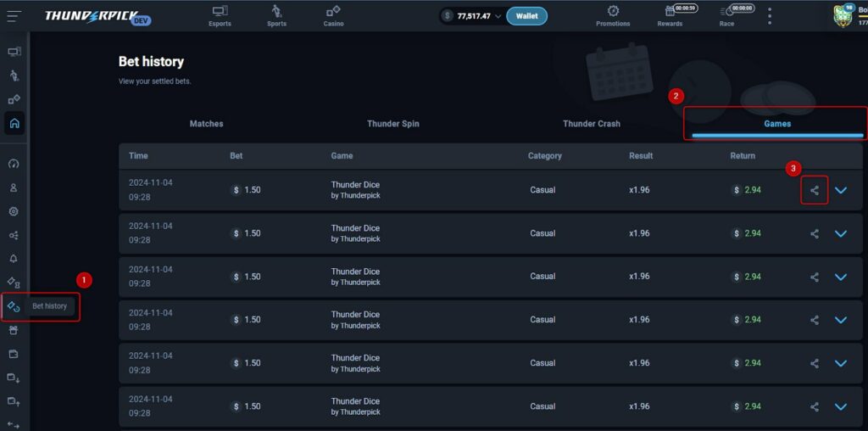
Task: Open Casino from the top navigation
Action: coord(333,16)
